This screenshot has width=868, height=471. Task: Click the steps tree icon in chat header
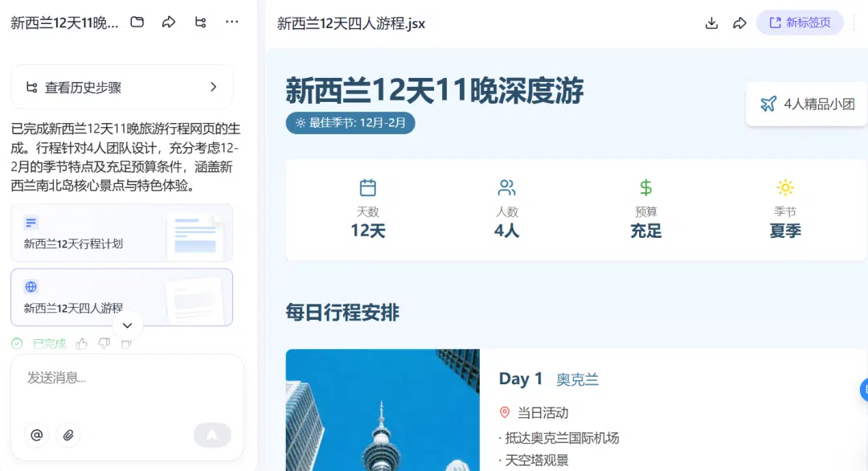pyautogui.click(x=200, y=23)
